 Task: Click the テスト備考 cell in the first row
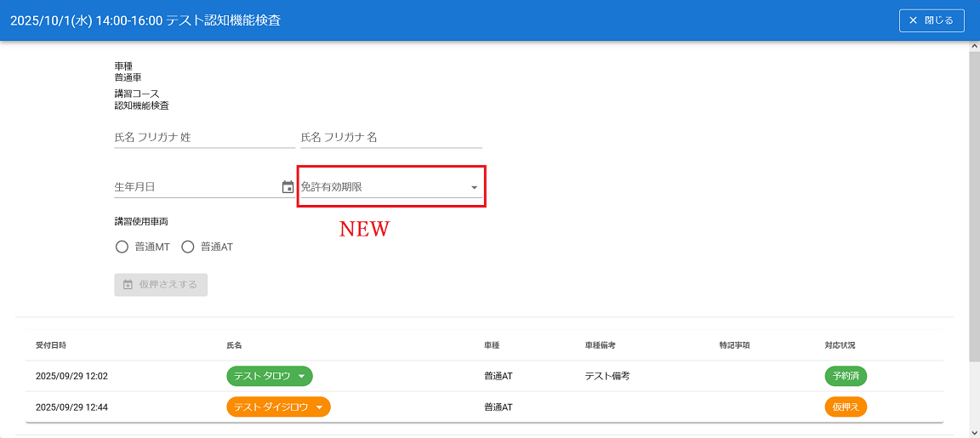pos(607,376)
